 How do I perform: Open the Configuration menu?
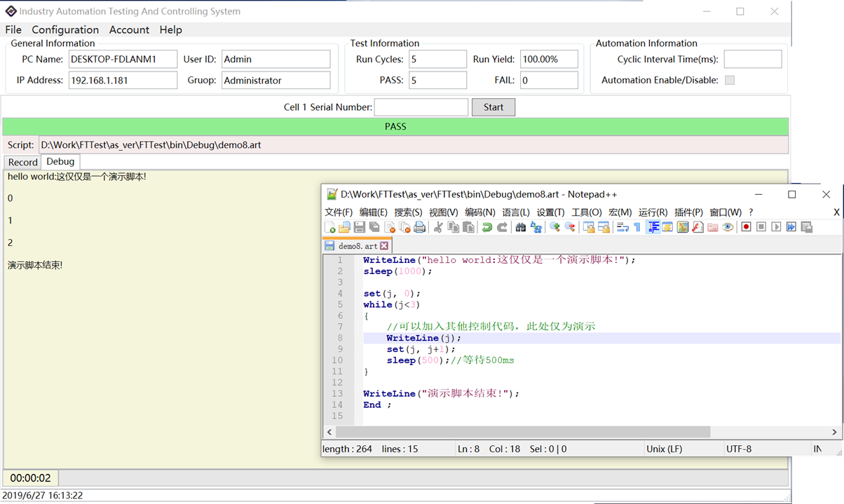pyautogui.click(x=65, y=29)
